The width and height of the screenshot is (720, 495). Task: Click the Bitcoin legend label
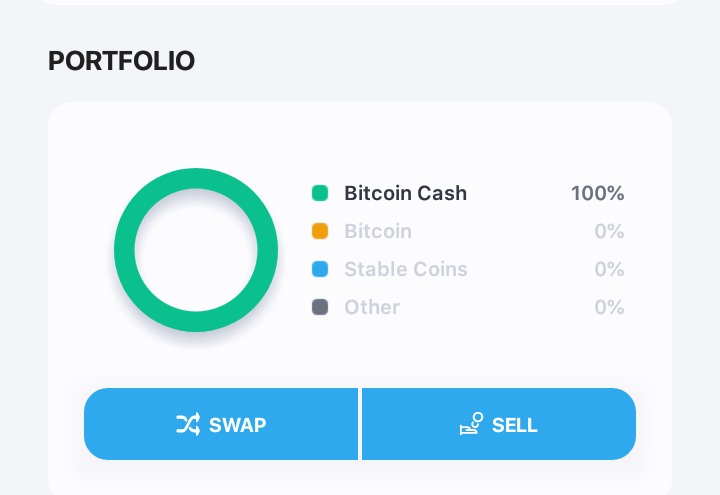click(378, 231)
